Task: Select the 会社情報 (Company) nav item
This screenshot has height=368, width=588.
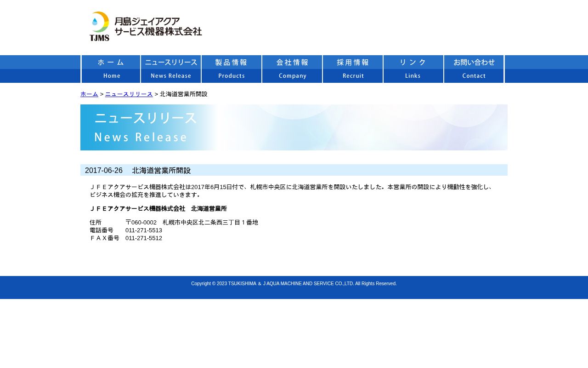Action: pos(292,69)
